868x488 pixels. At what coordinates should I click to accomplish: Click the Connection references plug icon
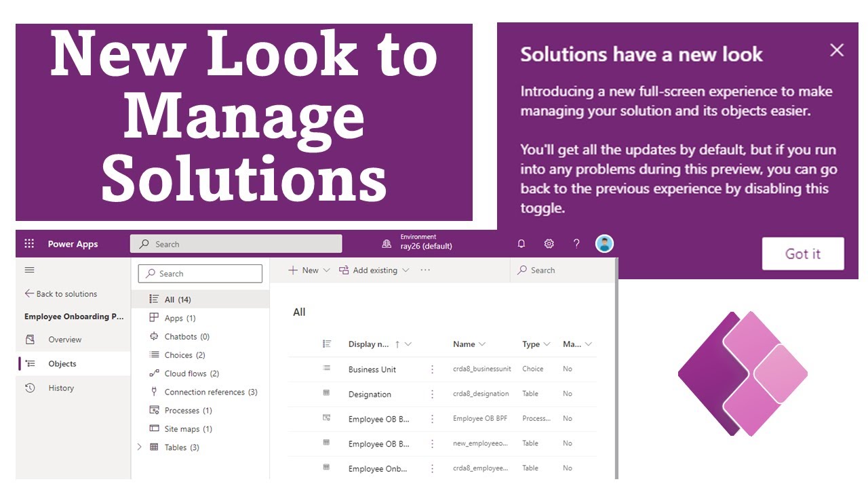(154, 392)
